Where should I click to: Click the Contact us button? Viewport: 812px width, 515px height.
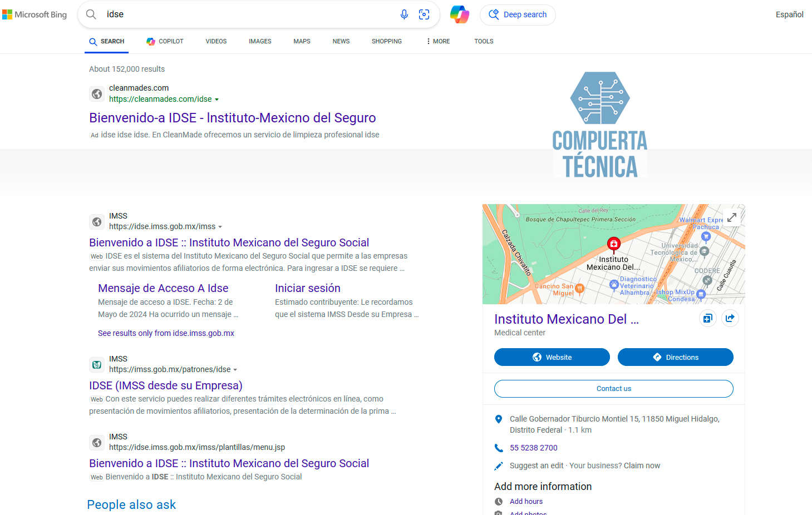click(x=614, y=389)
